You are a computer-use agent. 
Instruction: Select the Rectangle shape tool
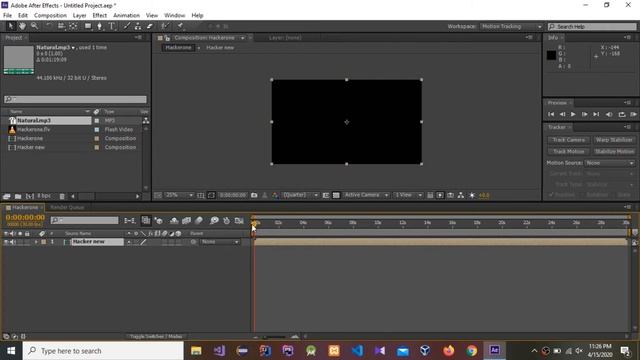[x=88, y=26]
